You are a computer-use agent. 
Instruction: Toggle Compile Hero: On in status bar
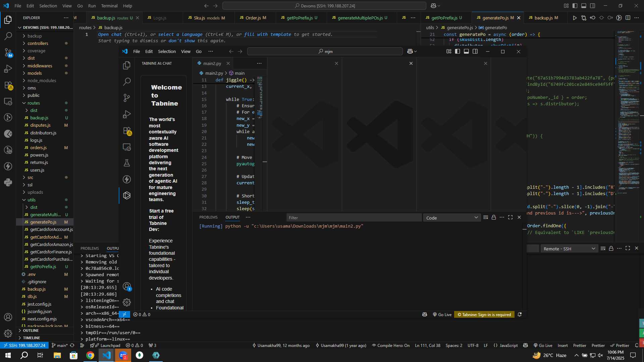pyautogui.click(x=391, y=345)
